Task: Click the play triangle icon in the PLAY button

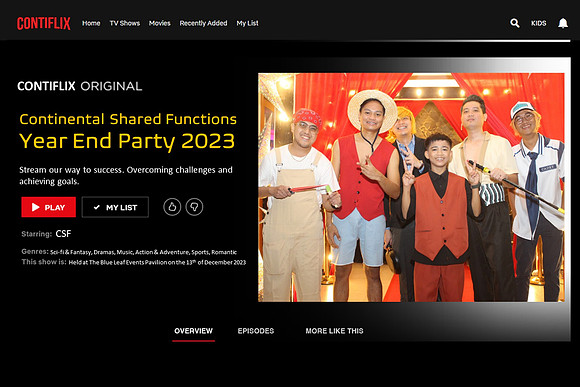Action: (36, 207)
